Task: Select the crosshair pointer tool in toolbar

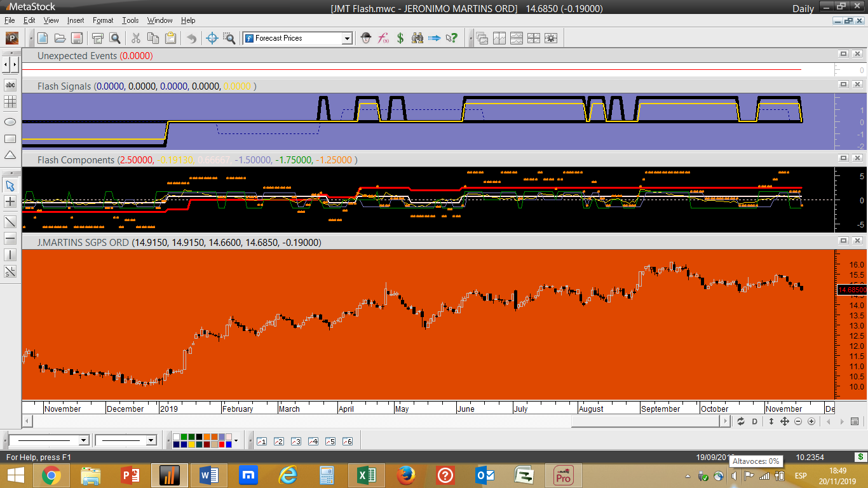Action: click(212, 38)
